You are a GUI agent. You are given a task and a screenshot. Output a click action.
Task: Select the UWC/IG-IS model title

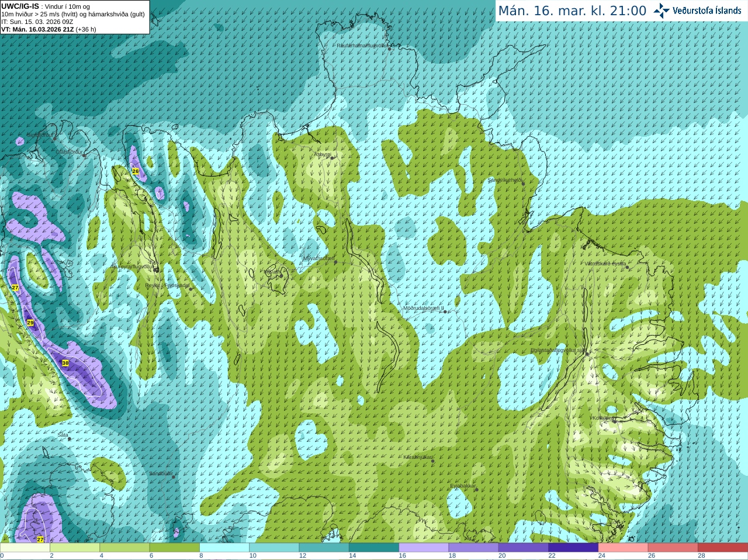[20, 6]
